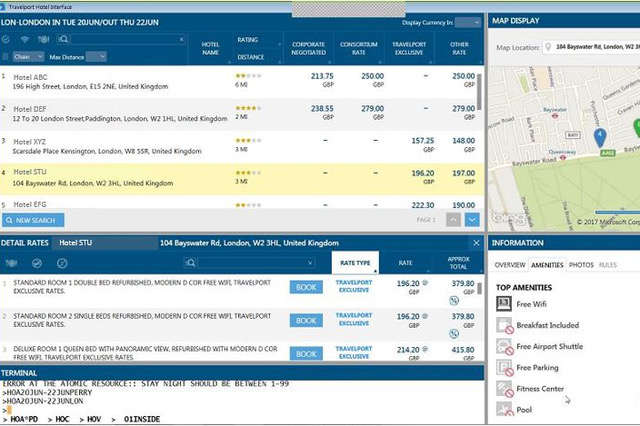The width and height of the screenshot is (640, 426).
Task: Book Deluxe Room 1 Queen Bed
Action: (x=306, y=353)
